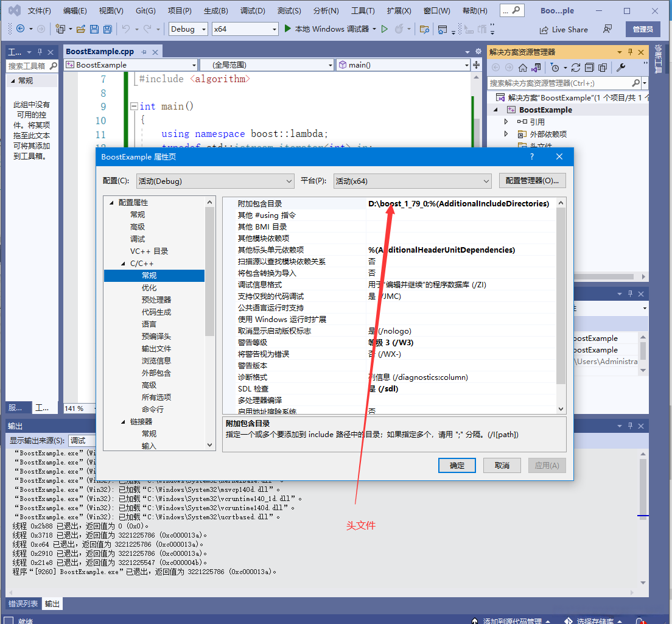Open the 帮助(H) menu

(475, 11)
